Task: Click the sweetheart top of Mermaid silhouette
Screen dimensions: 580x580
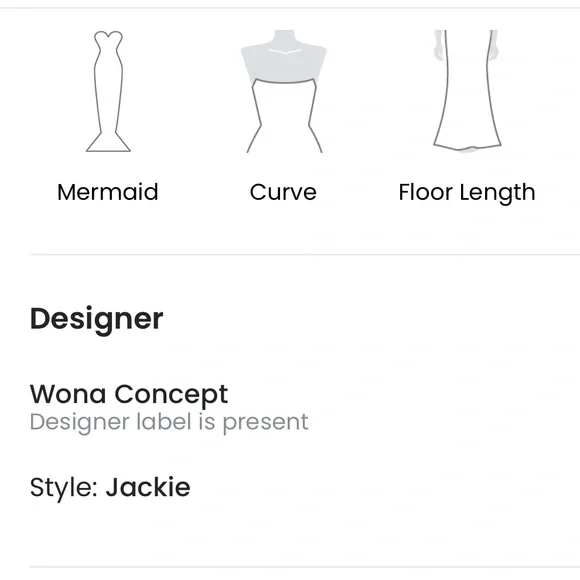Action: click(x=108, y=39)
